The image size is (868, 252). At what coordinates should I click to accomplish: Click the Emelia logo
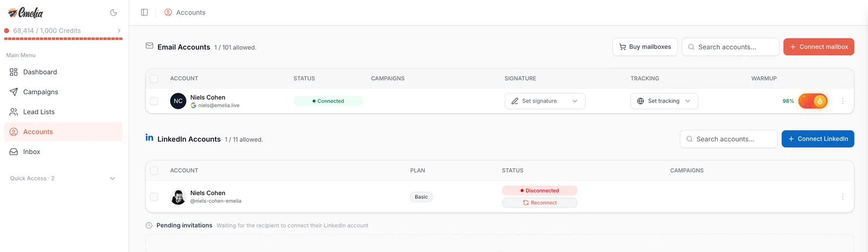tap(25, 12)
